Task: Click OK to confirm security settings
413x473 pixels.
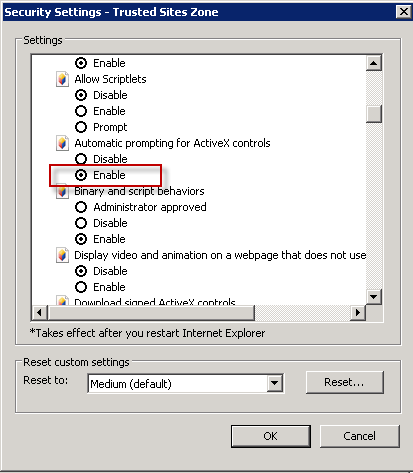Action: pos(271,436)
